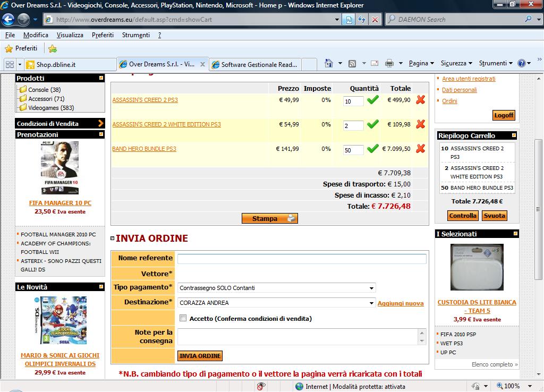Follow the Aggiungi nuova link

pos(401,303)
